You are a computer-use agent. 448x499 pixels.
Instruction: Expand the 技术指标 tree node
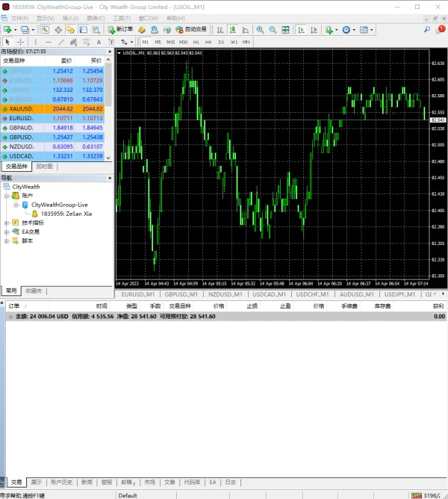coord(7,223)
